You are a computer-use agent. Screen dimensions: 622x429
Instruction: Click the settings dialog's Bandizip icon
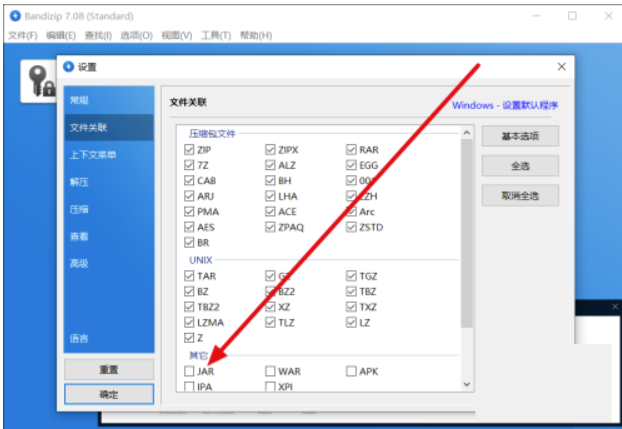pyautogui.click(x=68, y=67)
